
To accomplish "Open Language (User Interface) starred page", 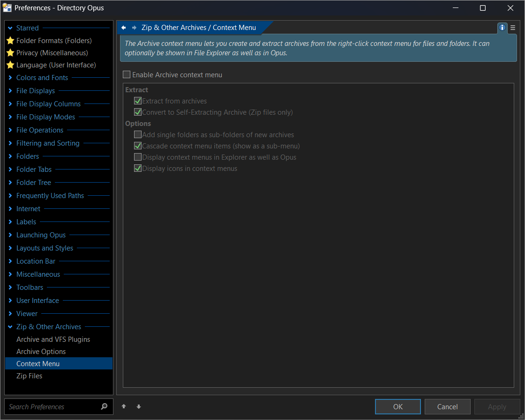I will click(x=56, y=65).
